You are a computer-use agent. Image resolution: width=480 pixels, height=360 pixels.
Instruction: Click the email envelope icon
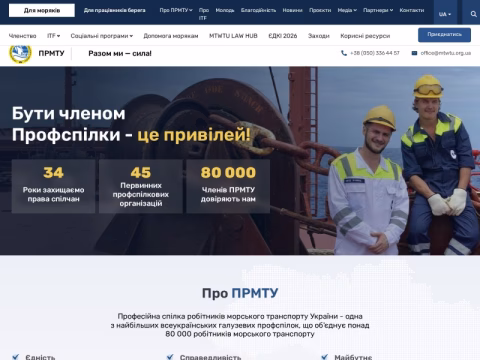click(414, 53)
